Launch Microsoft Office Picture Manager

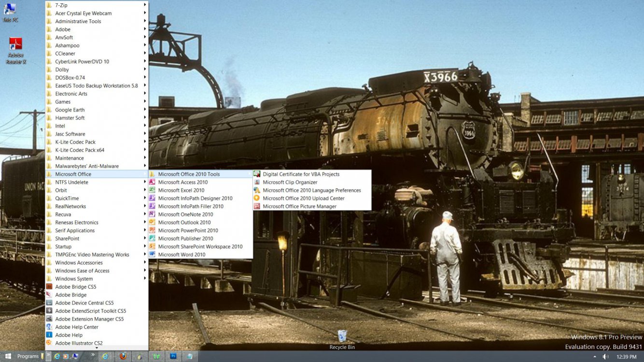(312, 206)
